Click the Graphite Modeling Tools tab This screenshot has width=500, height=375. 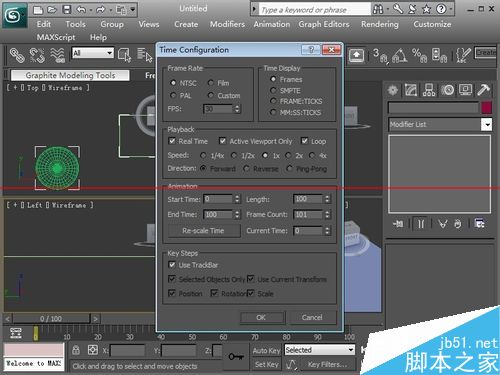[70, 75]
